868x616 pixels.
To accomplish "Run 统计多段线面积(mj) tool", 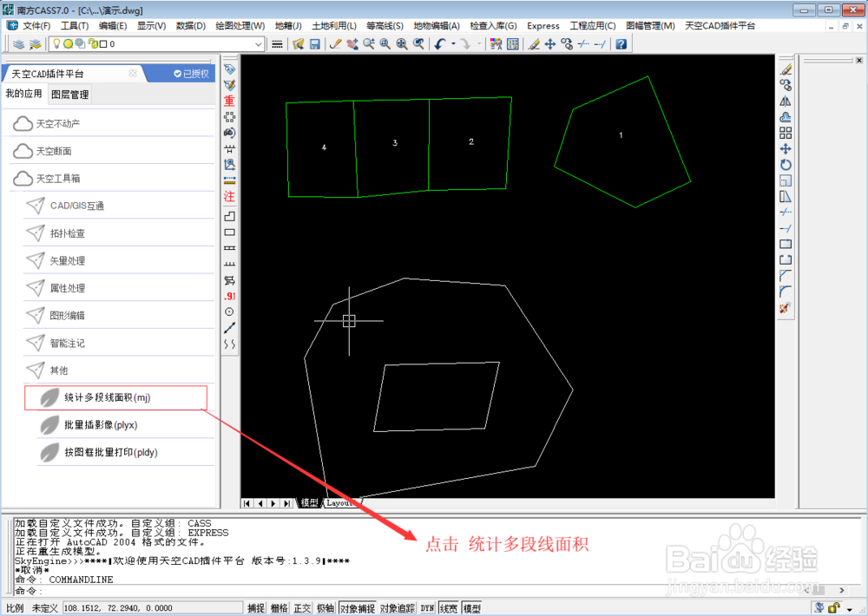I will (115, 398).
